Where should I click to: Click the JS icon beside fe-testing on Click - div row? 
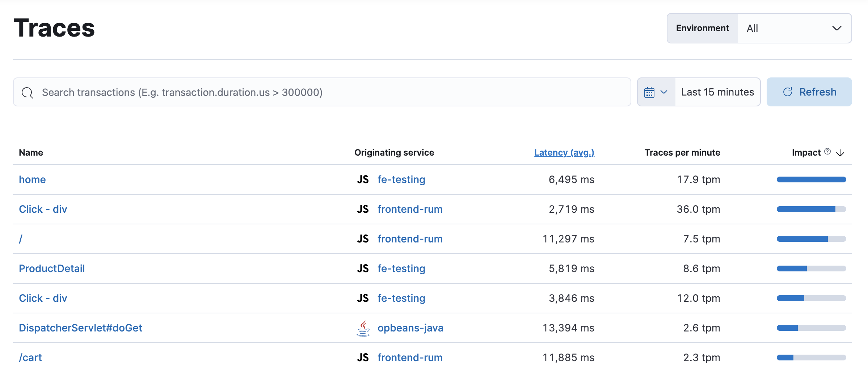363,298
